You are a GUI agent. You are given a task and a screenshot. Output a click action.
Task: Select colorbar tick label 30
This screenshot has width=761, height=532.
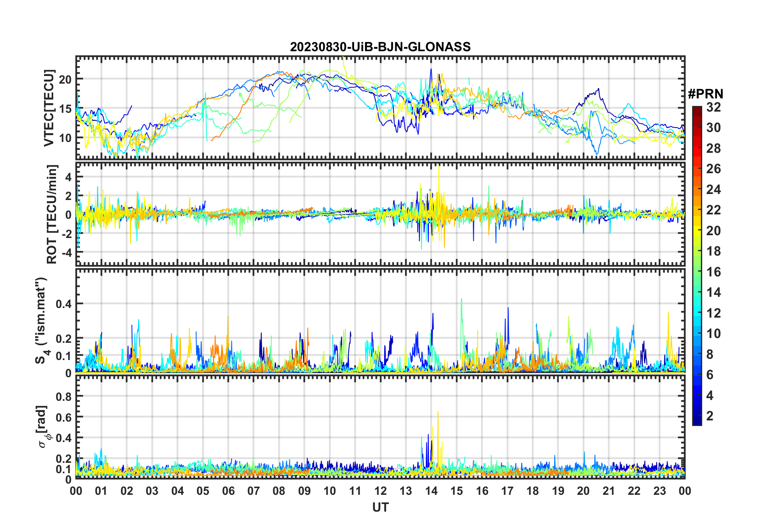pyautogui.click(x=713, y=128)
